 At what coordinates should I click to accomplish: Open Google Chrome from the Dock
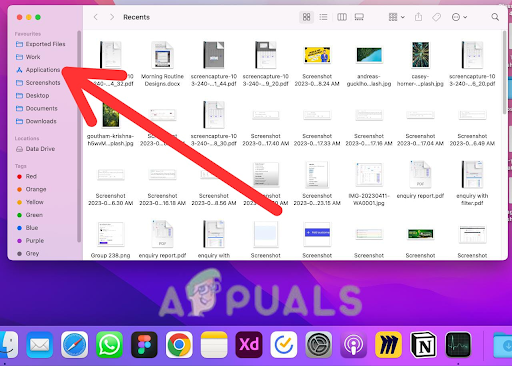179,345
